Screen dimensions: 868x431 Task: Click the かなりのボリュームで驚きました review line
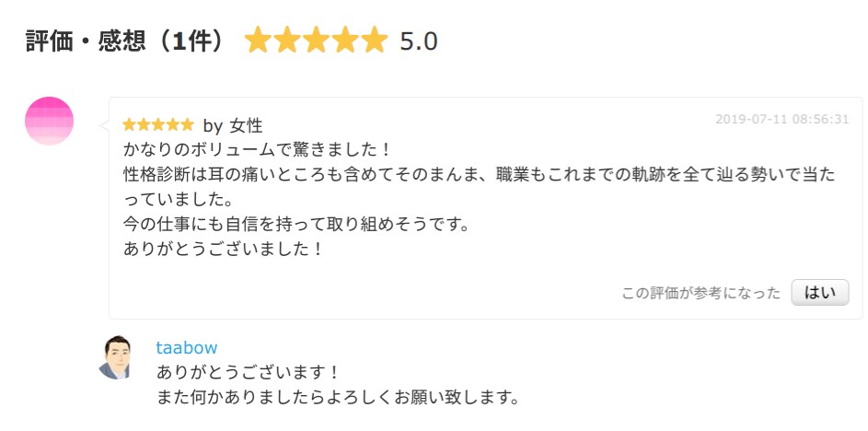click(257, 150)
